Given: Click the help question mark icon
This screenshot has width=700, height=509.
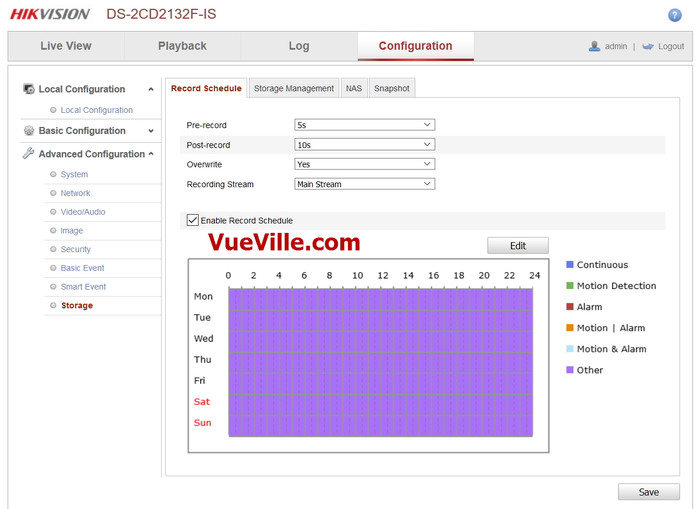Looking at the screenshot, I should [674, 15].
